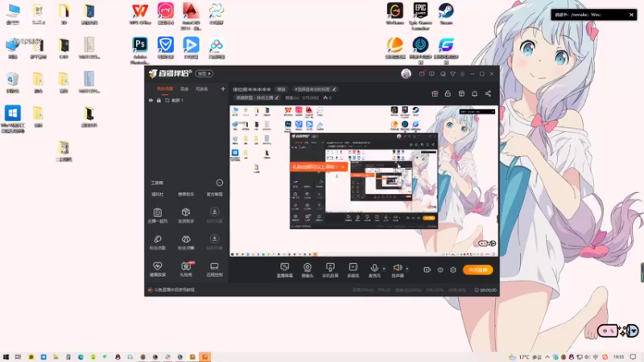Open the 官方频道 tab in toolbox
Viewport: 644px width, 362px height.
point(214,194)
